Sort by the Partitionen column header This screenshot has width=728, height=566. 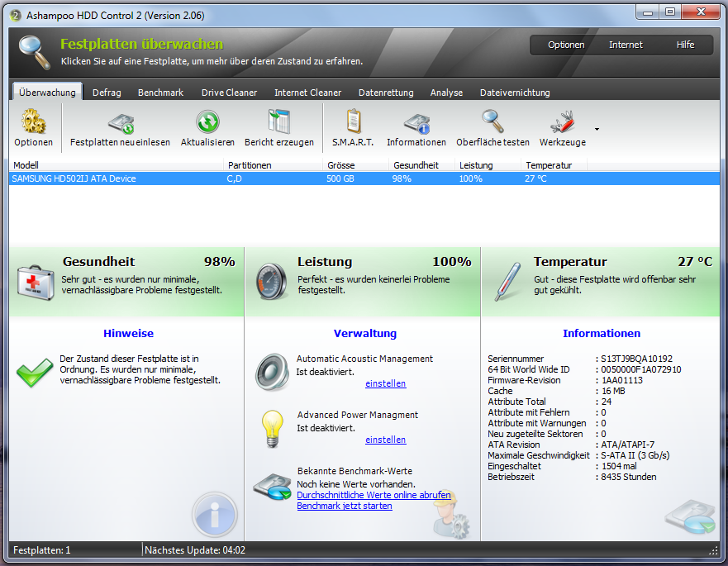coord(273,165)
